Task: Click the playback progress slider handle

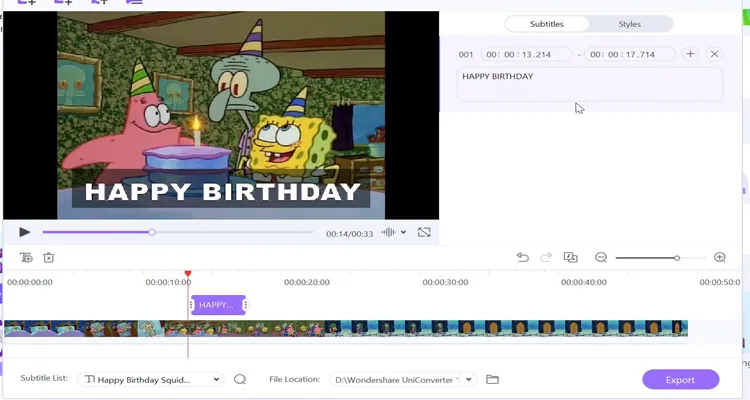Action: [x=152, y=233]
